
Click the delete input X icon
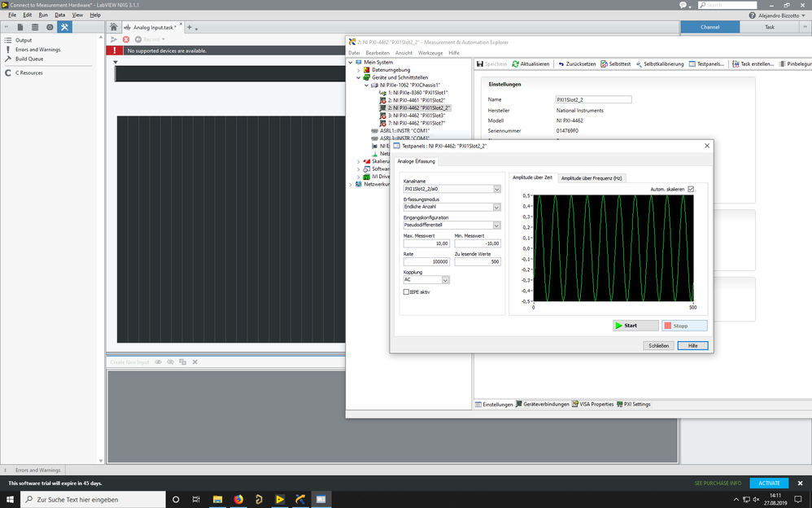(194, 361)
